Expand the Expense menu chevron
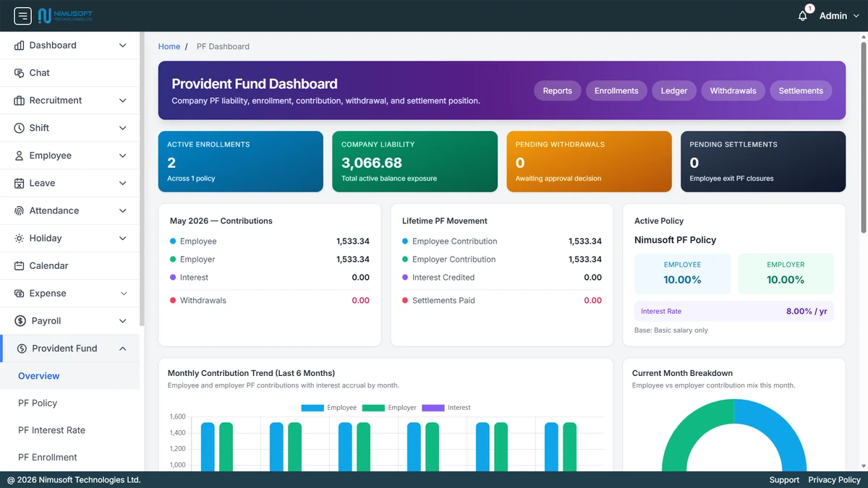 pos(123,294)
